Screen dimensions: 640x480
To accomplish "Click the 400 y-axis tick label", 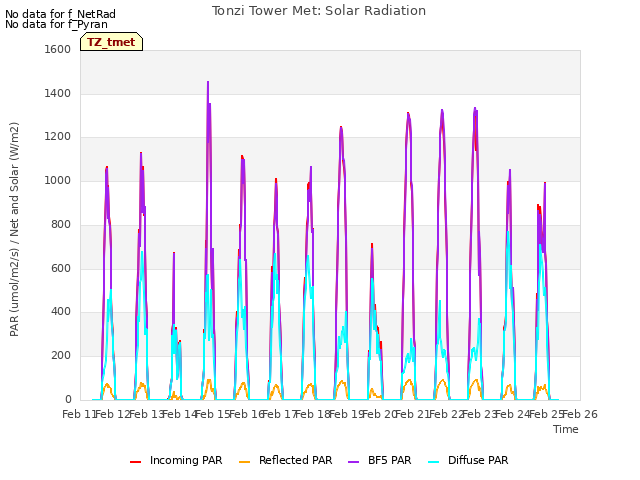I will pos(61,312).
